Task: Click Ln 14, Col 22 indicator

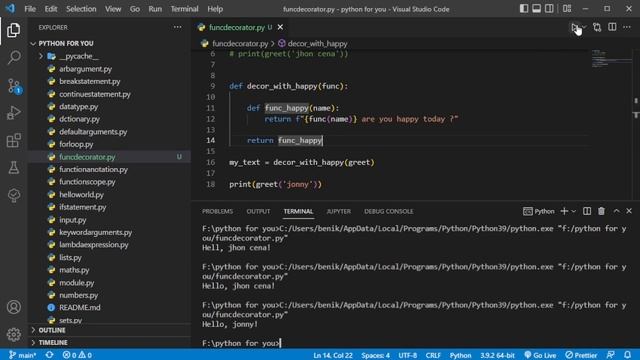Action: pos(333,355)
